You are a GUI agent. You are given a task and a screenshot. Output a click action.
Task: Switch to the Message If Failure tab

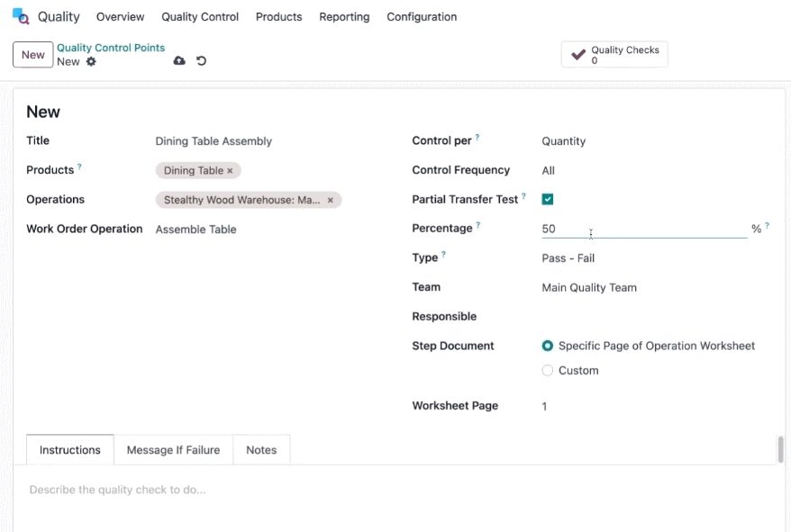(x=173, y=450)
